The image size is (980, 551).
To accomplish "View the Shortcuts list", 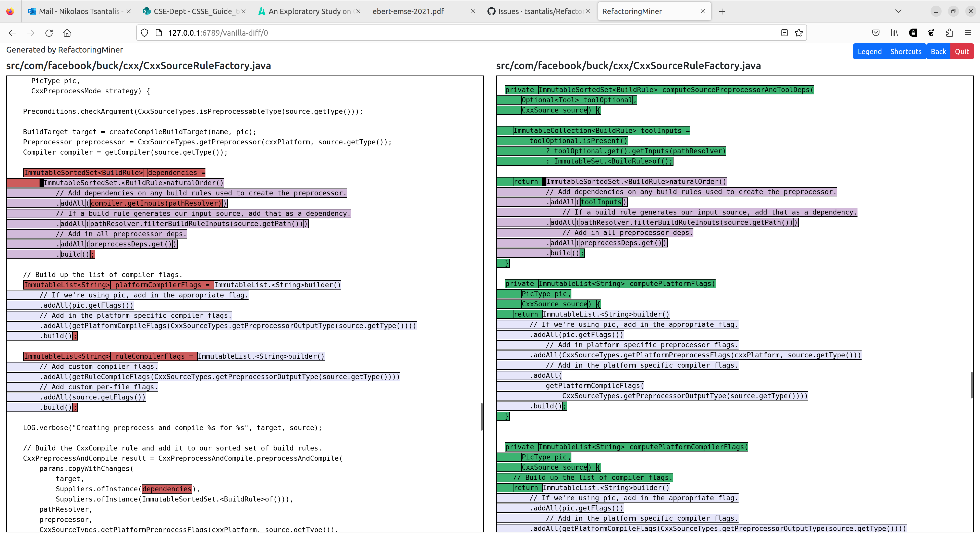I will point(906,51).
